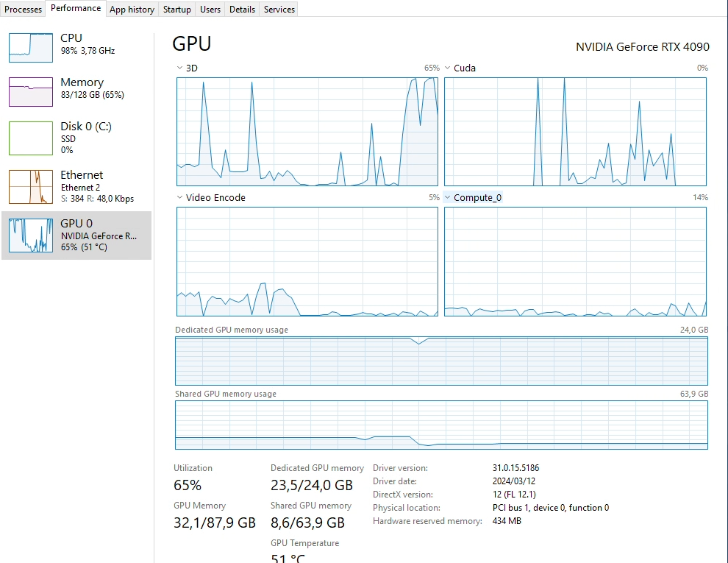Viewport: 728px width, 563px height.
Task: Click the 98% 3,78 GHz CPU reading
Action: (88, 51)
